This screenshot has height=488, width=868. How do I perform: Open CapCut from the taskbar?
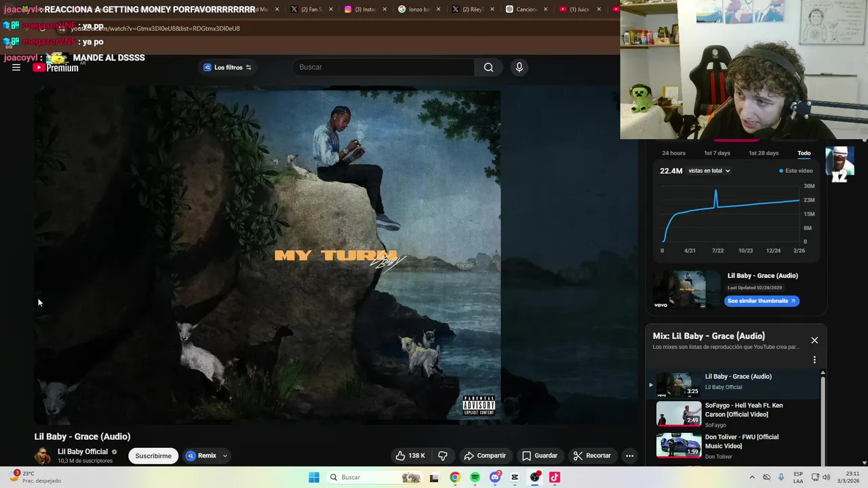(x=515, y=477)
